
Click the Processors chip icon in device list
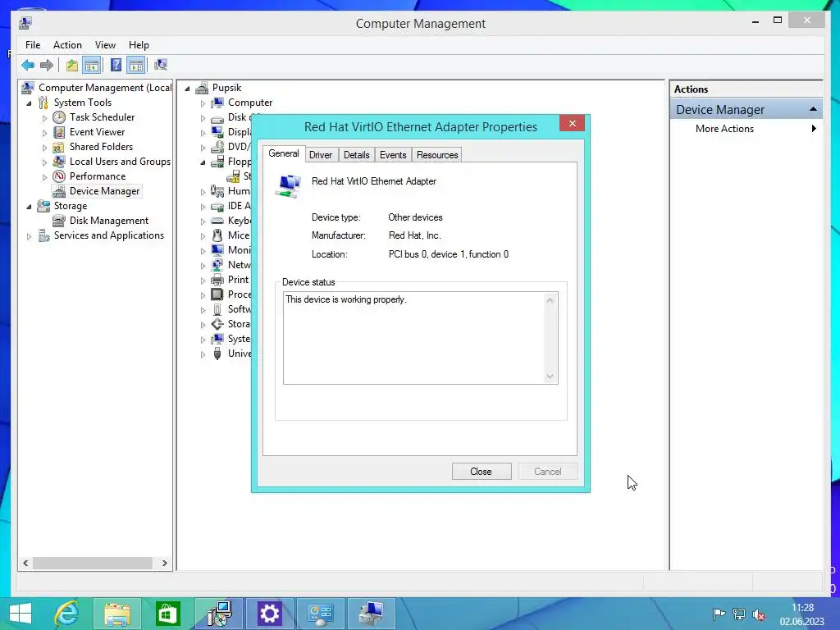pyautogui.click(x=217, y=294)
